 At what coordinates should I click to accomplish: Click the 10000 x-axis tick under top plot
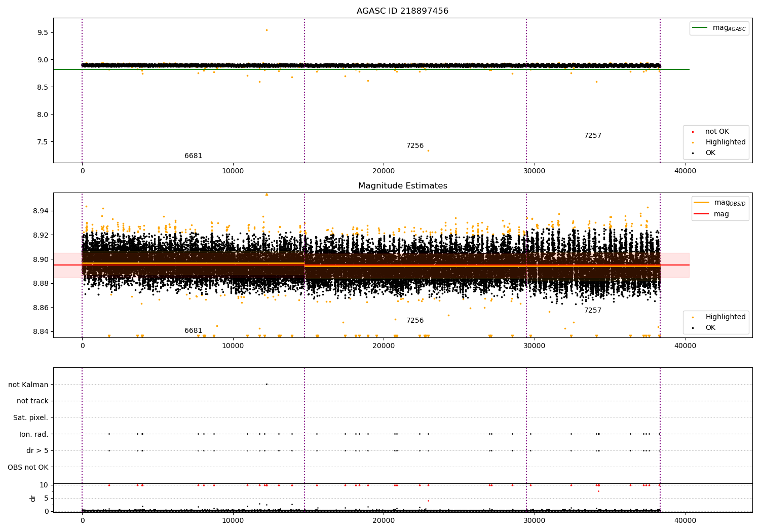[x=233, y=171]
